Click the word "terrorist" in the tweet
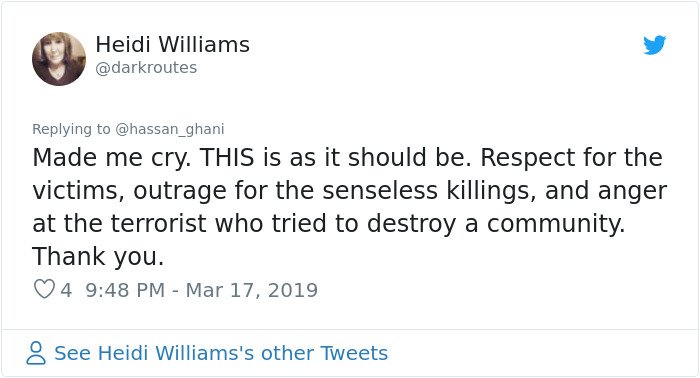The image size is (700, 378). pyautogui.click(x=158, y=224)
